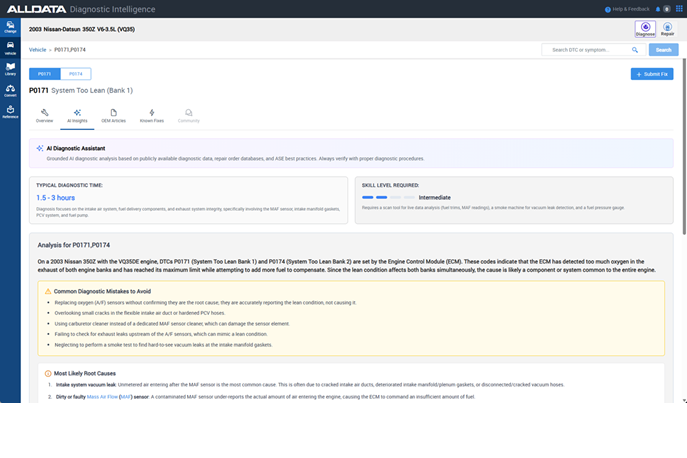Click 'Intake system vacuum leak' cause item
Image resolution: width=687 pixels, height=458 pixels.
tap(86, 385)
